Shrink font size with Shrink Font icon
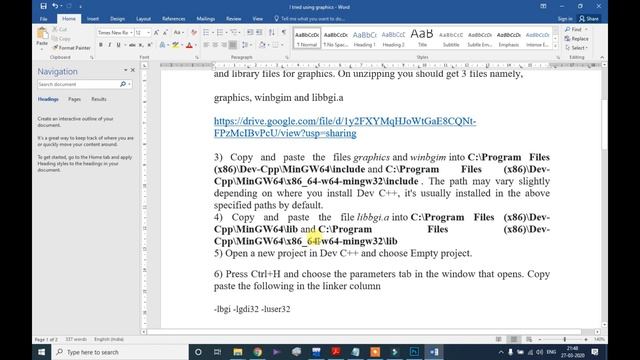 point(165,32)
